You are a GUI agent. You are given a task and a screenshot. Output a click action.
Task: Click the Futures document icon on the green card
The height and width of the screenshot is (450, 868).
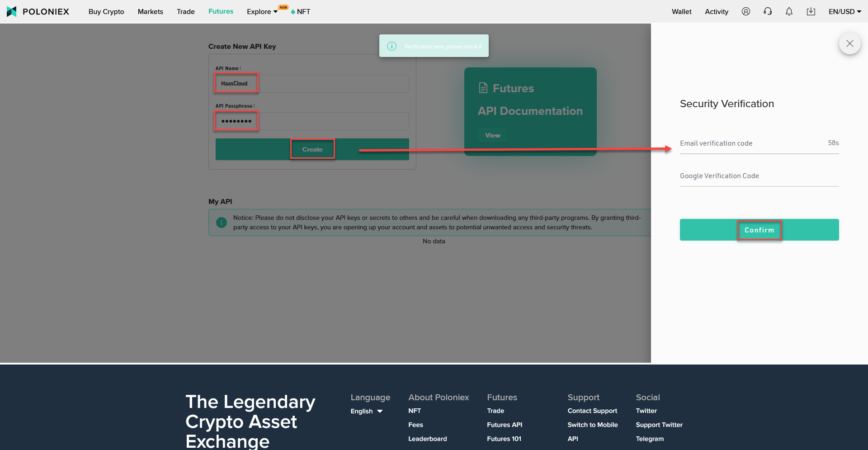click(482, 88)
